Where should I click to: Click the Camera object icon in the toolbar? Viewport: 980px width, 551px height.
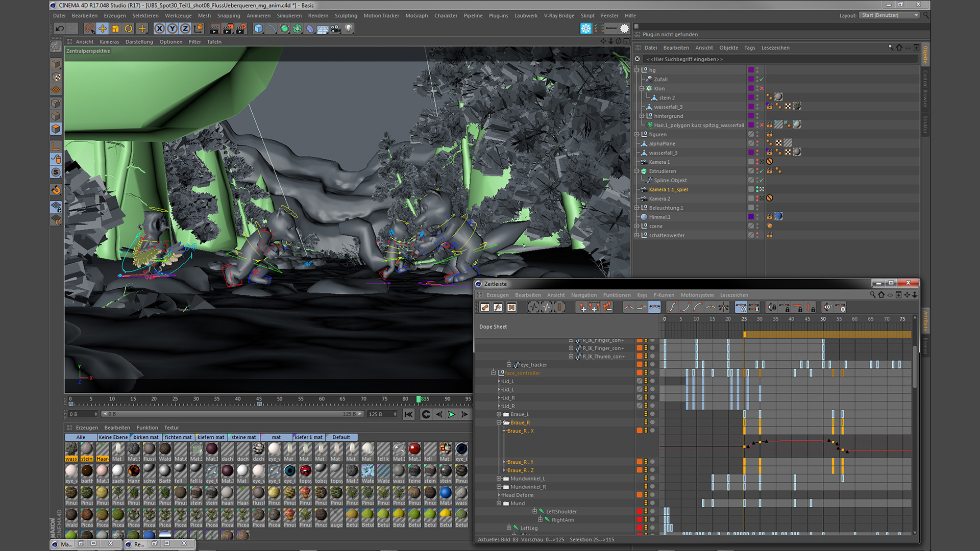point(335,29)
